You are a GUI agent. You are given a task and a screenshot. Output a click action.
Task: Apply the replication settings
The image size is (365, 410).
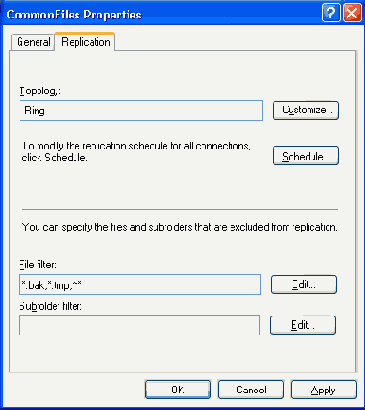pyautogui.click(x=324, y=390)
